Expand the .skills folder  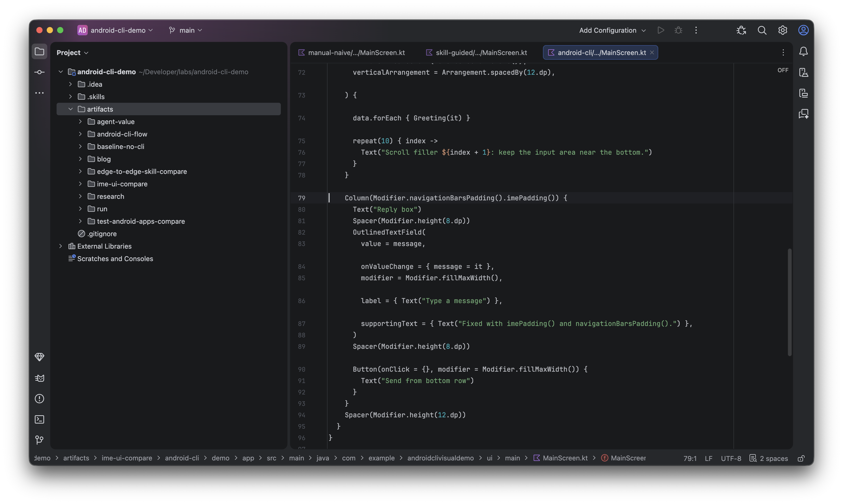[x=71, y=97]
